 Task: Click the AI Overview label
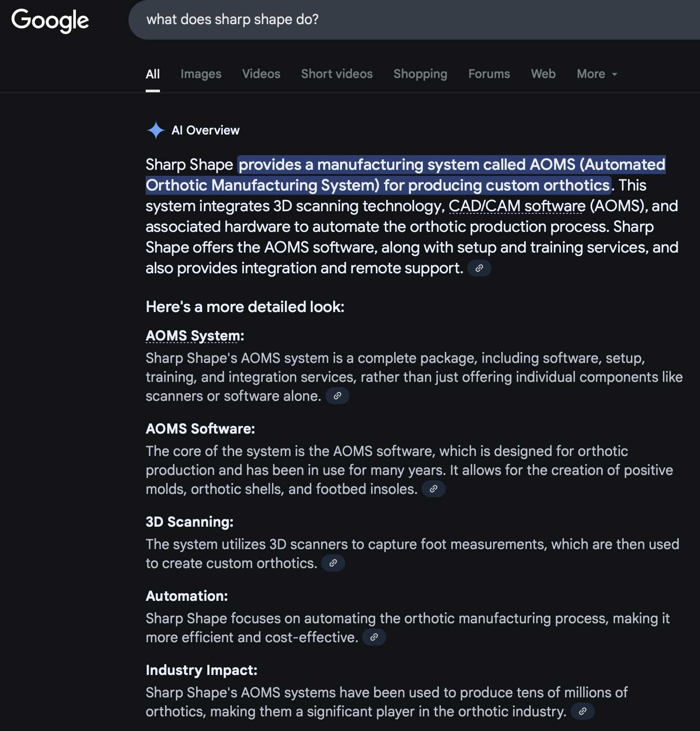(206, 130)
